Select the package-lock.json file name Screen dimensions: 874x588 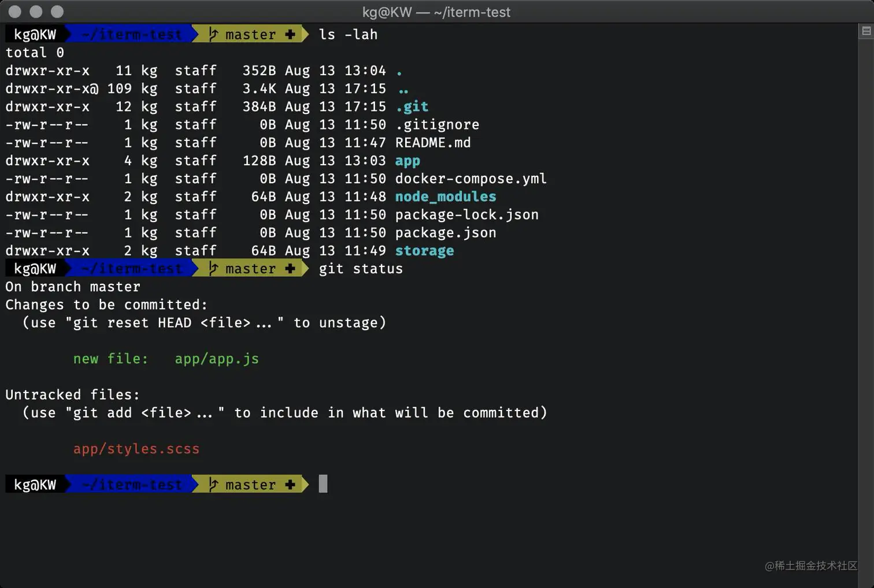[x=467, y=215]
